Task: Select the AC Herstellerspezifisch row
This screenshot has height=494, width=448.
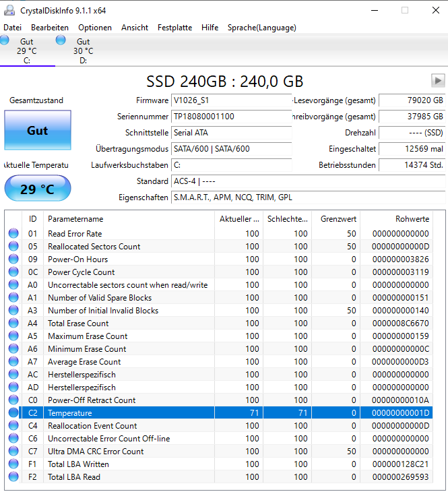Action: [220, 374]
